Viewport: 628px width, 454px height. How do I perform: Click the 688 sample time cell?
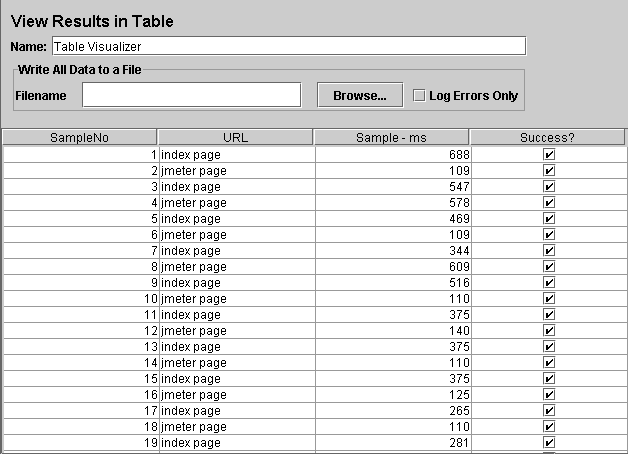tap(393, 155)
